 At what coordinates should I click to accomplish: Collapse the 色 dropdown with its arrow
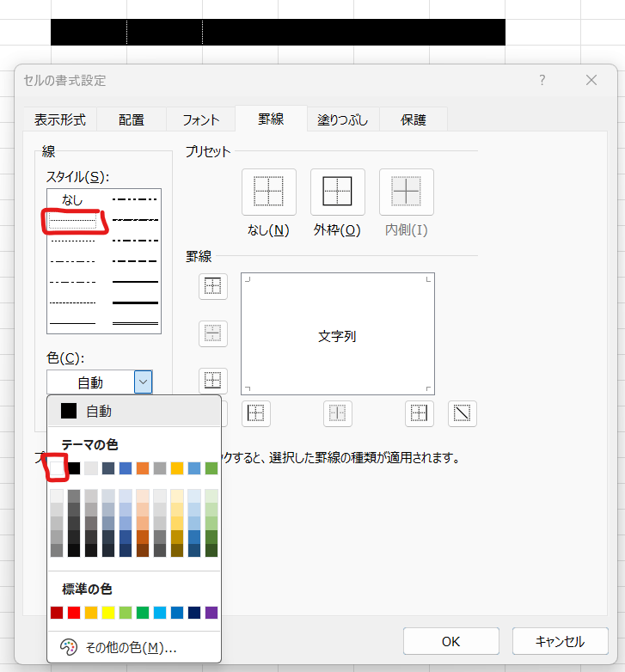click(x=143, y=382)
